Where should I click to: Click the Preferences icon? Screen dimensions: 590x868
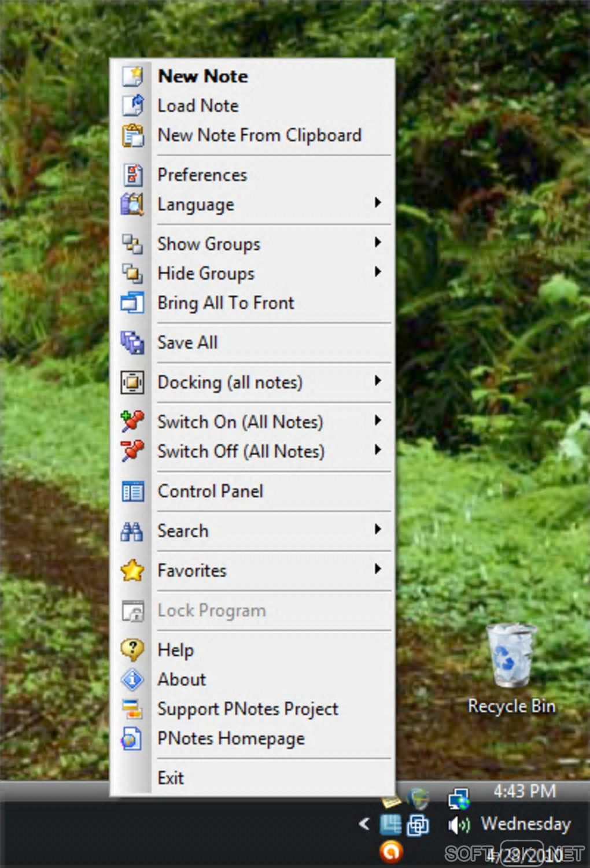[132, 175]
